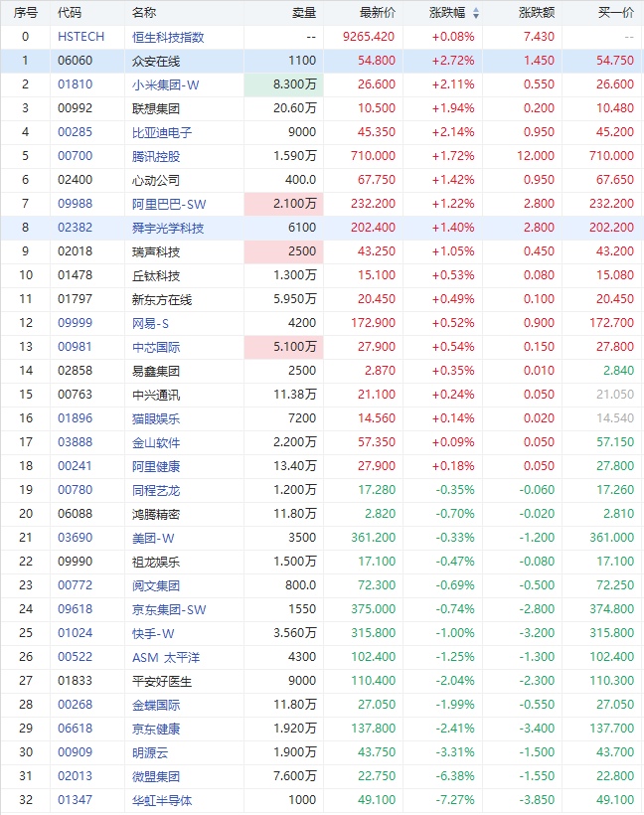
Task: Click sell volume 2500 for 瑞声科技
Action: click(284, 251)
